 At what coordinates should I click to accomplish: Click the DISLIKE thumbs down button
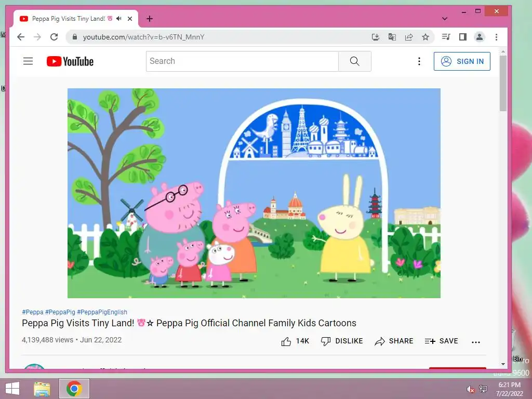coord(342,341)
